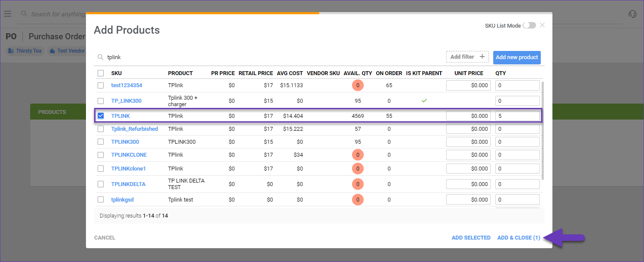Click 'Tplink 300 + charger' product name
The height and width of the screenshot is (262, 644).
pos(183,101)
